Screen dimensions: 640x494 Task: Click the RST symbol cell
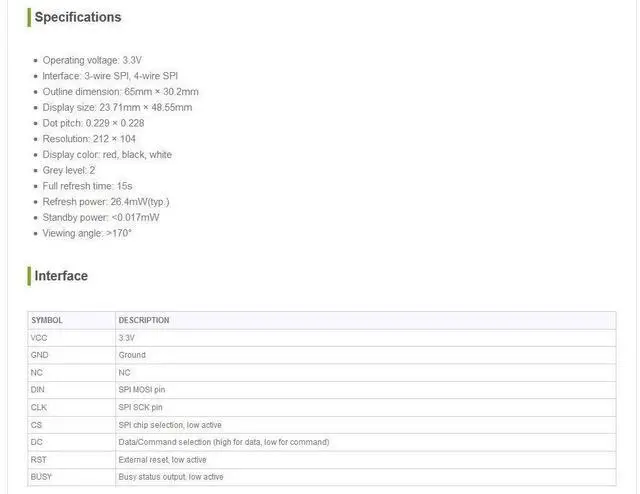point(71,460)
